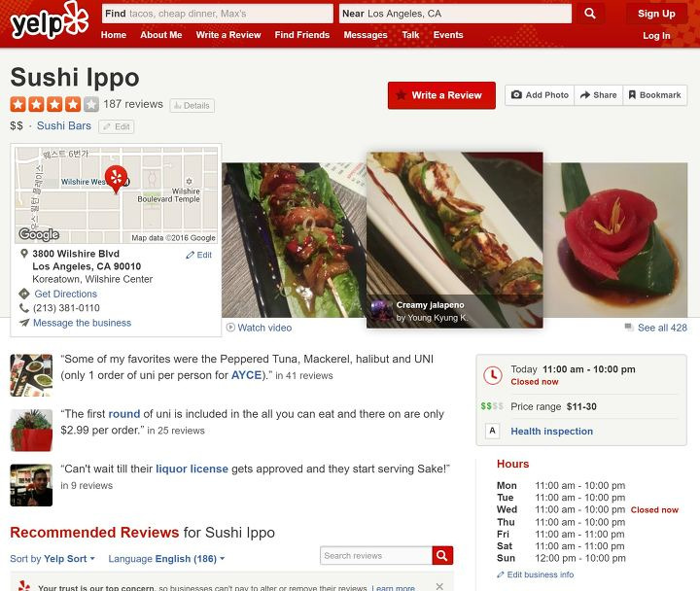Viewport: 700px width, 591px height.
Task: Click the Add Photo camera icon
Action: pos(516,94)
